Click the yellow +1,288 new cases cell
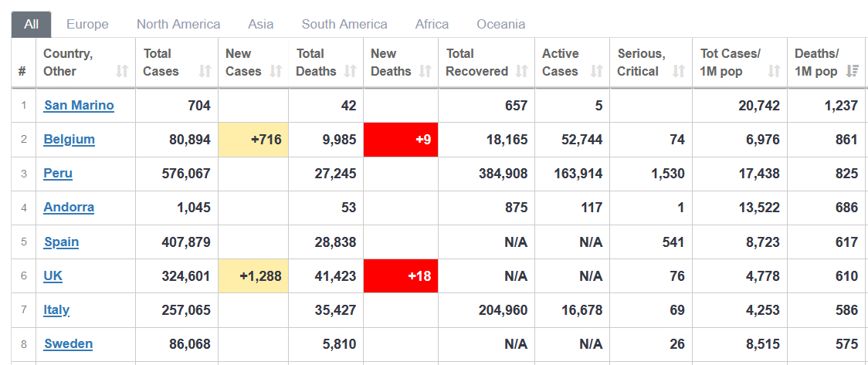This screenshot has height=365, width=868. [253, 276]
